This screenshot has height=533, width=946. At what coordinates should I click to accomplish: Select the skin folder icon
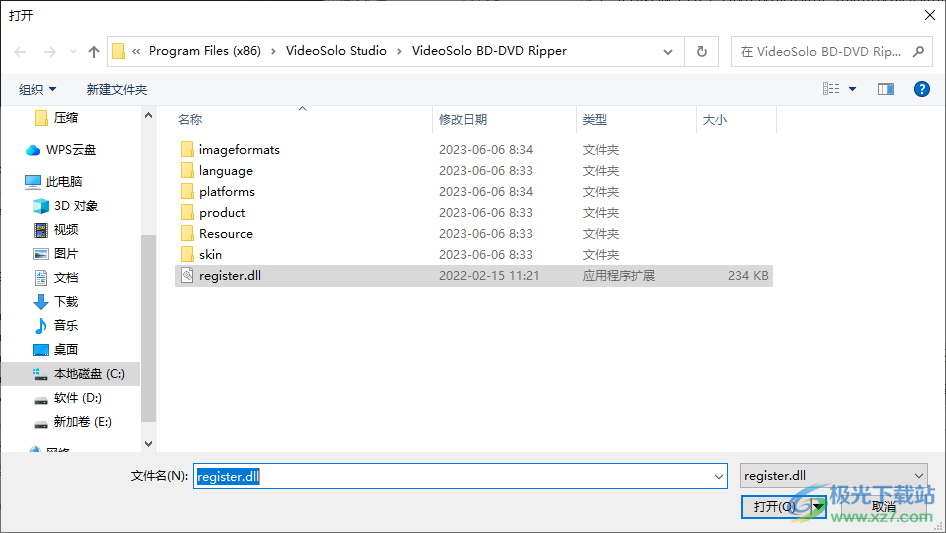[x=187, y=254]
